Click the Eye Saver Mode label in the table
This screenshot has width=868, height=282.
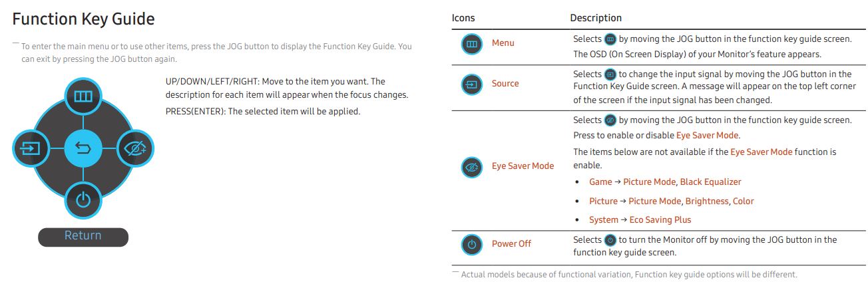(x=523, y=166)
